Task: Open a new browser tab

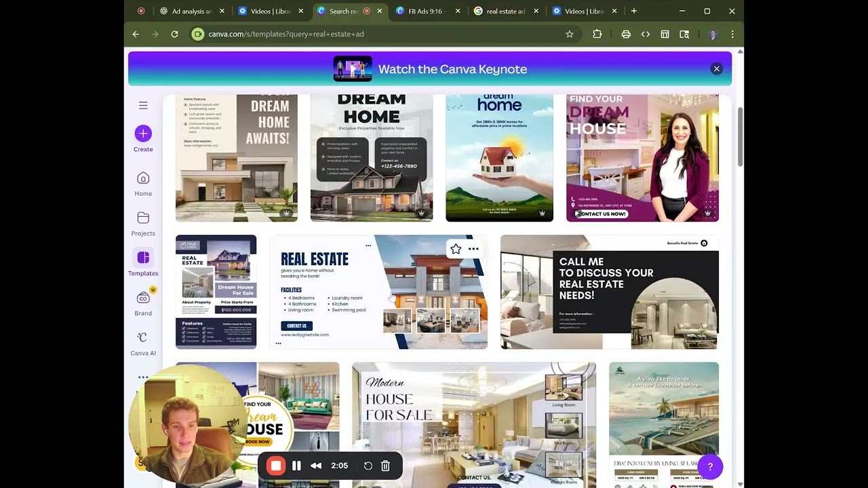Action: (x=634, y=11)
